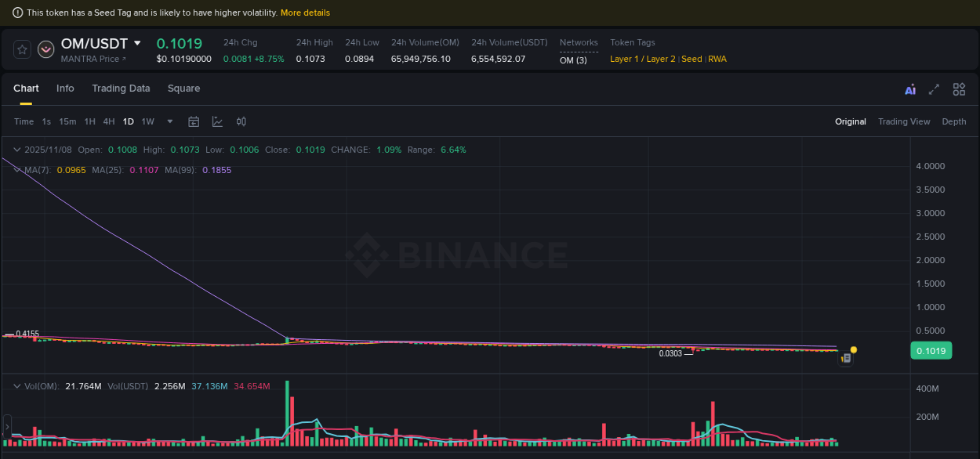Viewport: 980px width, 459px height.
Task: Open the AI chart analysis assistant
Action: 910,89
